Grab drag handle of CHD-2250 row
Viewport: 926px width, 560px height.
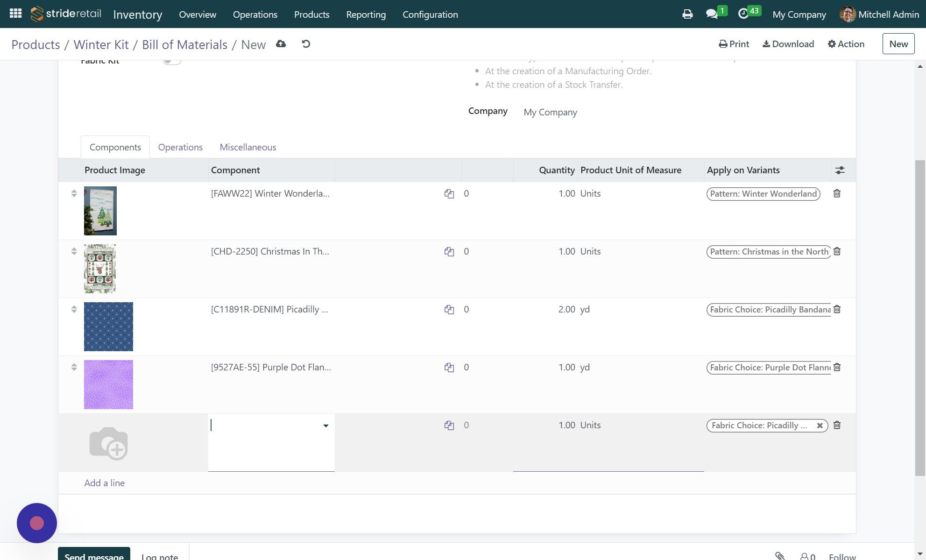[74, 251]
